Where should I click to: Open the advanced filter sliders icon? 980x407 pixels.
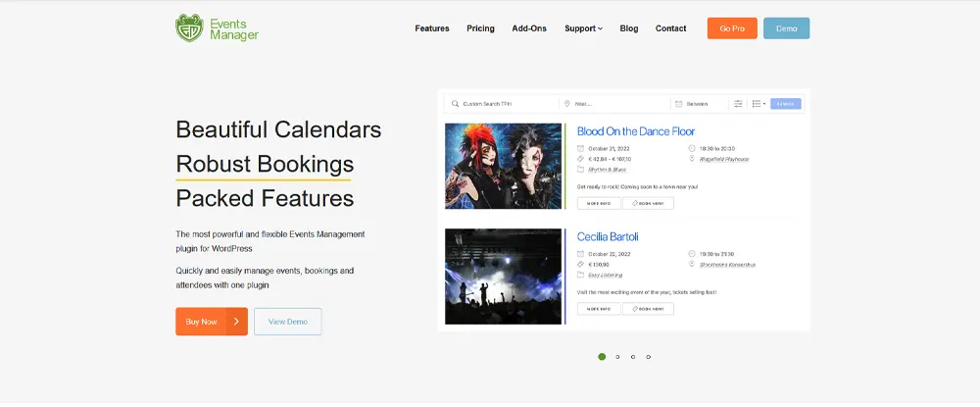[738, 104]
